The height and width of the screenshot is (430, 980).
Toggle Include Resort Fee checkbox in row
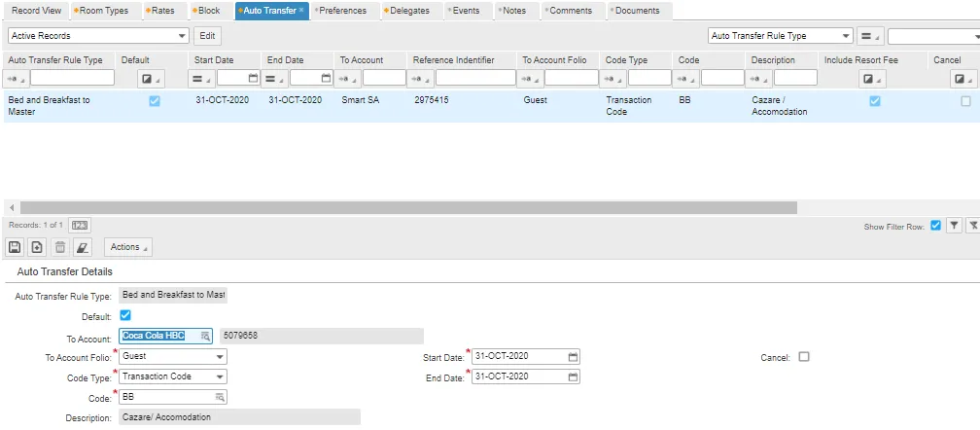(875, 100)
